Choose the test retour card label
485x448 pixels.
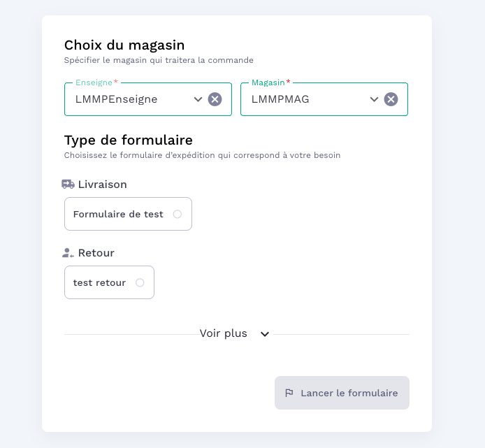point(99,283)
